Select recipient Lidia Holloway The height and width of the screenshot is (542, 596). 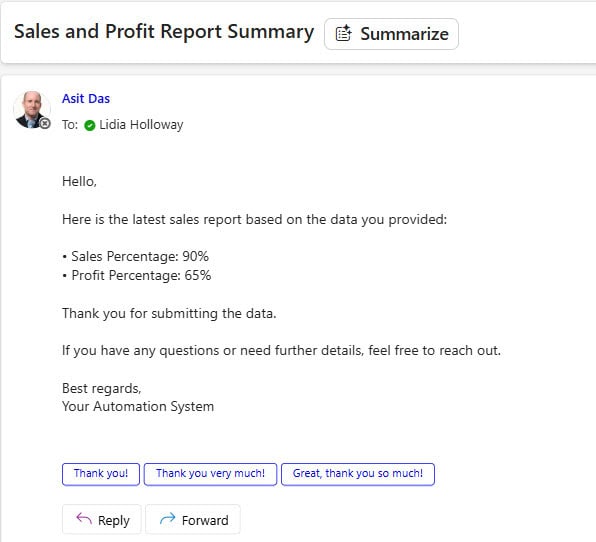click(x=141, y=125)
